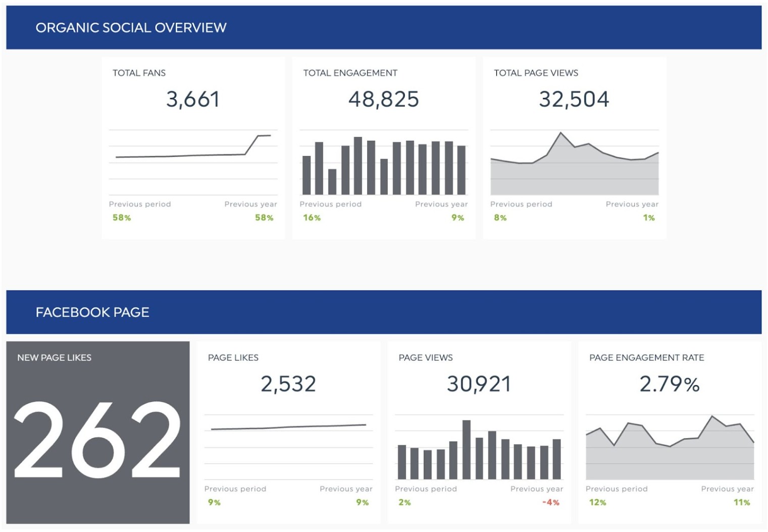Screen dimensions: 768x532
Task: Click the Page Views value 30,921
Action: click(479, 384)
